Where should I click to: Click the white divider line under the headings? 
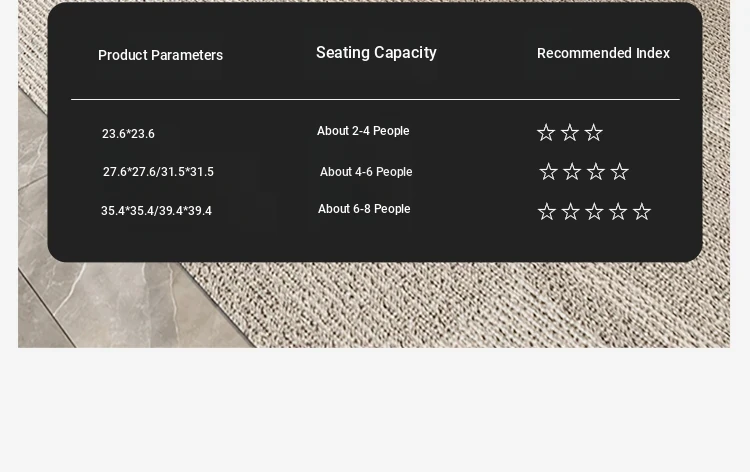point(375,99)
